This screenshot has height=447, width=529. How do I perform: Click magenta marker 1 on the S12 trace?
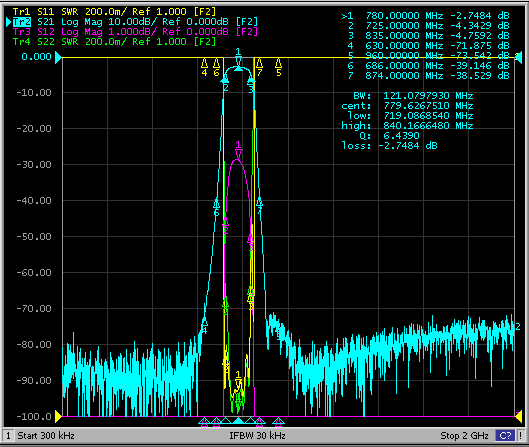click(238, 150)
